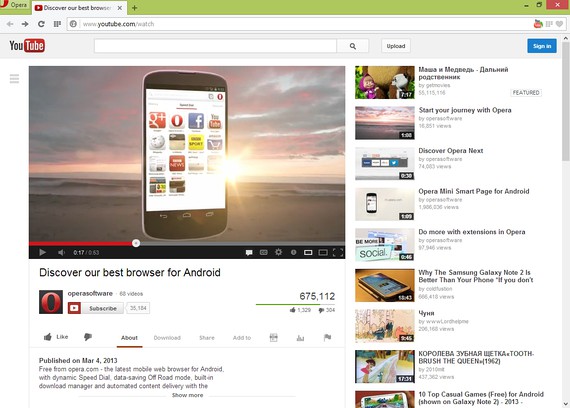
Task: Play the video with the play button
Action: [x=43, y=252]
